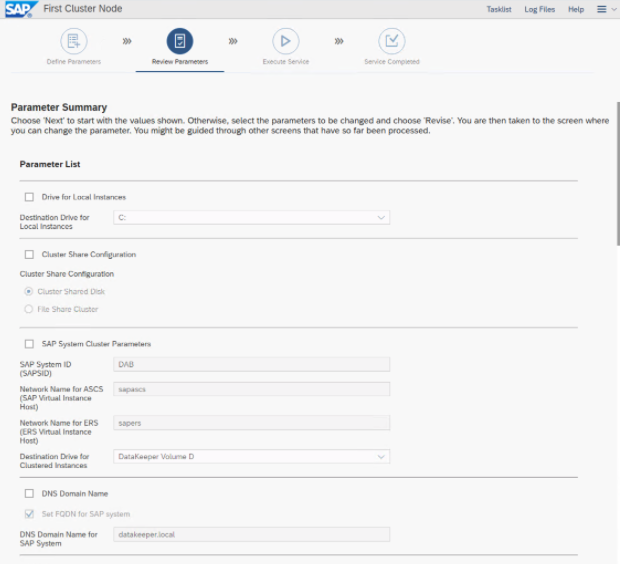Click the First Cluster Node title
This screenshot has height=564, width=625.
click(83, 9)
